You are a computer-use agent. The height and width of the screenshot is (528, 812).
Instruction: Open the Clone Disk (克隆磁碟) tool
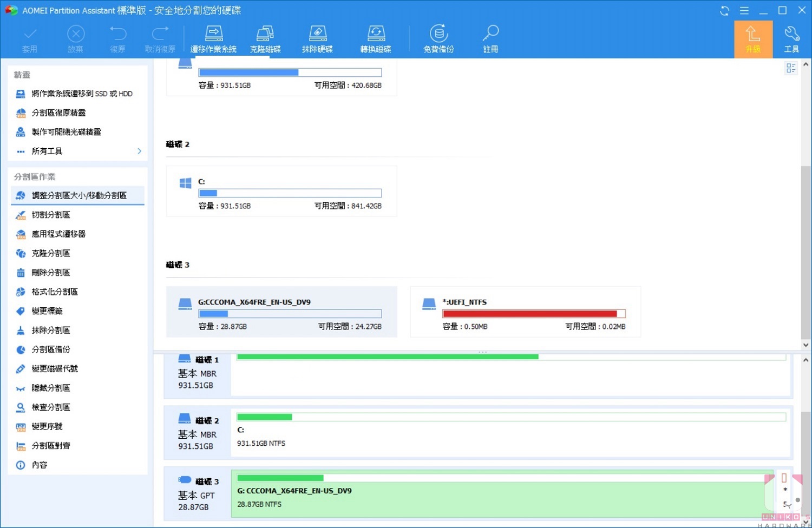coord(265,39)
